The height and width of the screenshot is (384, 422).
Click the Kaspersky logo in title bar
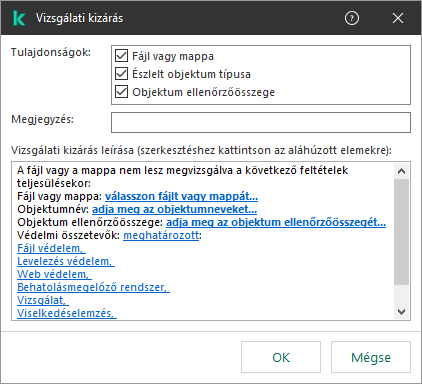click(19, 18)
